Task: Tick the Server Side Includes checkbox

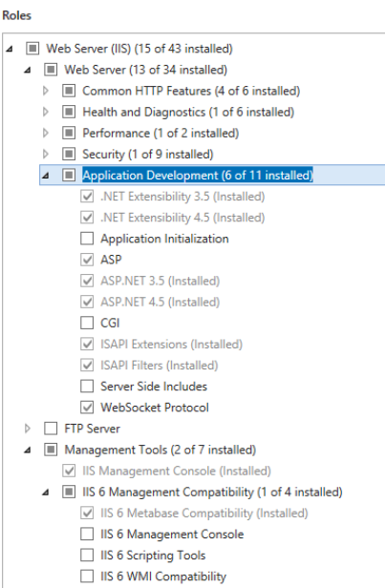Action: pyautogui.click(x=87, y=387)
